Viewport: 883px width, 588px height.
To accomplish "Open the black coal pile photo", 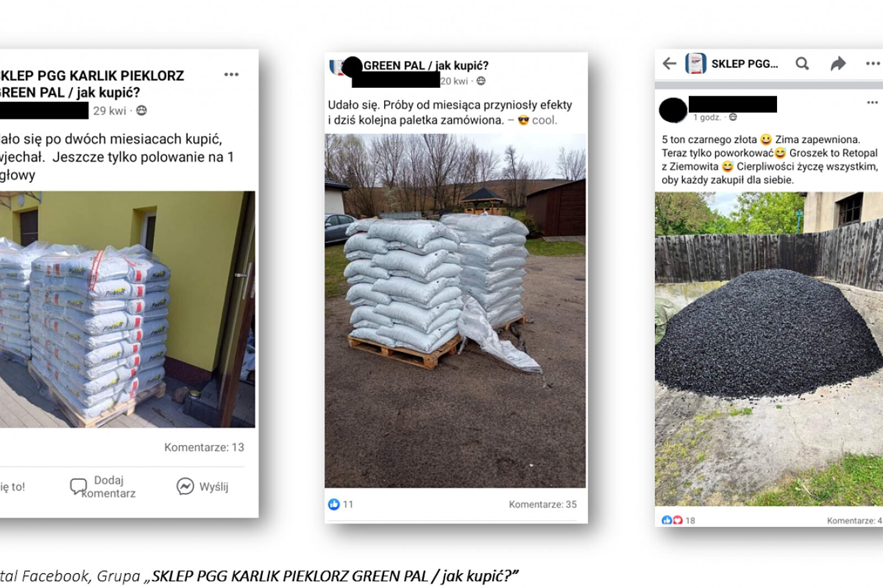I will (x=769, y=349).
